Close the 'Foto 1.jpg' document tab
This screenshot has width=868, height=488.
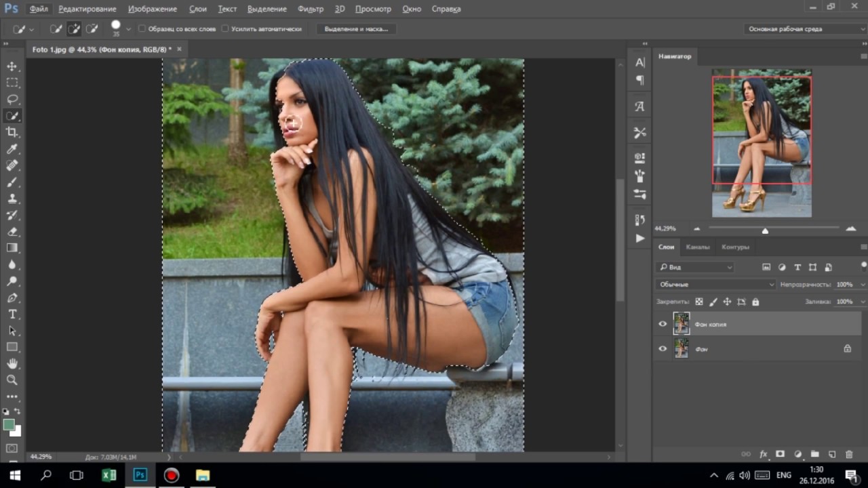(x=179, y=49)
